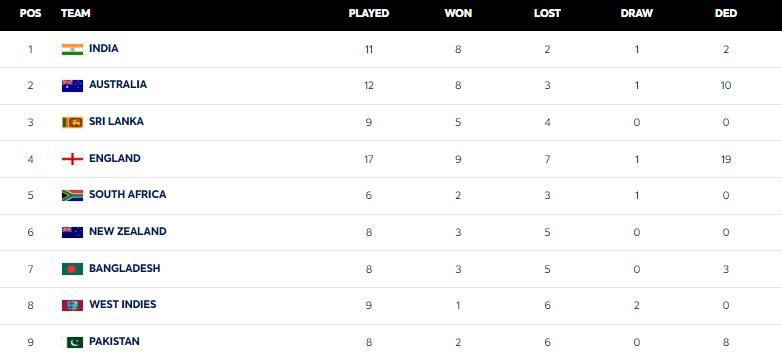Viewport: 782px width, 360px height.
Task: Click the Pakistan flag icon
Action: coord(72,342)
